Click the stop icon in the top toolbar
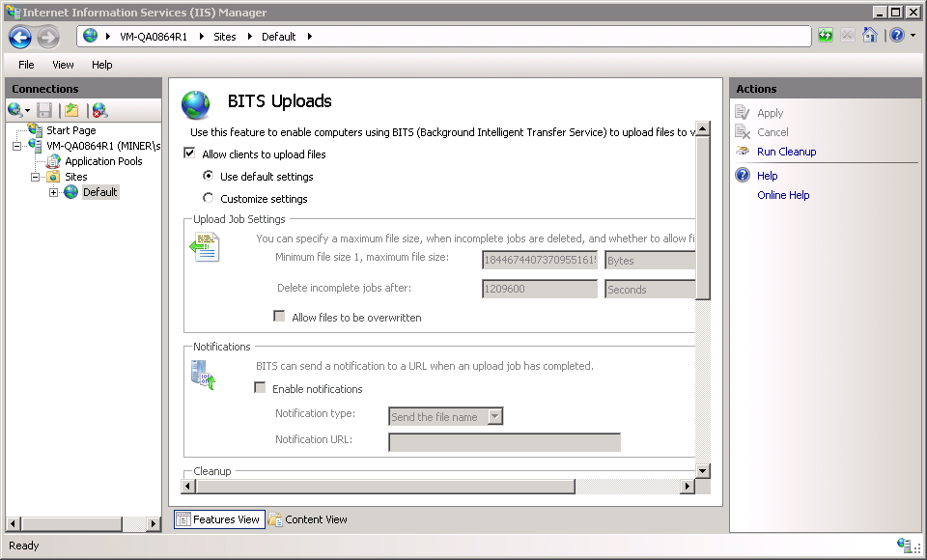This screenshot has height=560, width=927. pyautogui.click(x=847, y=36)
